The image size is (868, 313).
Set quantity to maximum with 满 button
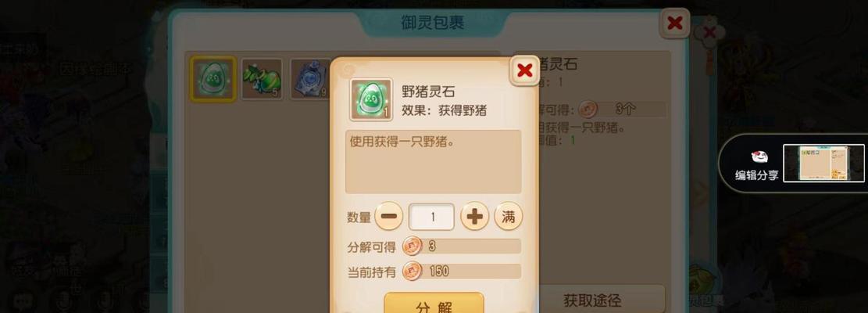[x=508, y=217]
